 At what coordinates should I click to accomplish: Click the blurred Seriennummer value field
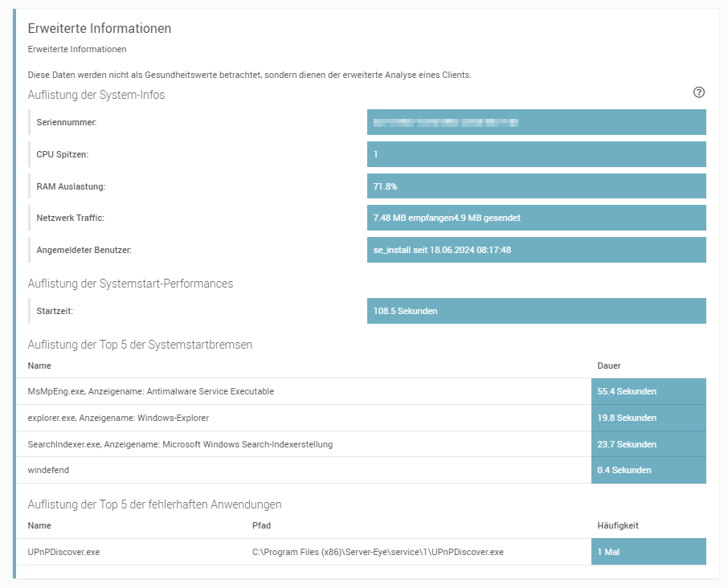(536, 123)
